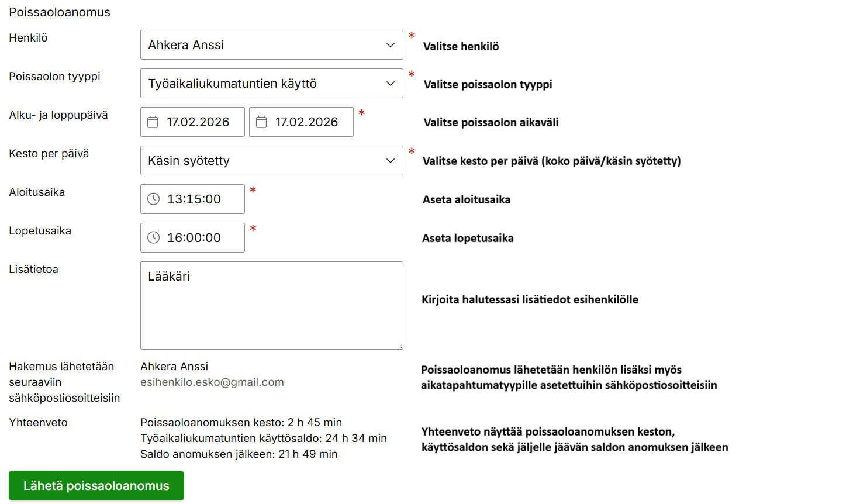The image size is (867, 504).
Task: Open the Työaikaliukumatuntien käyttö absence type dropdown
Action: [263, 84]
